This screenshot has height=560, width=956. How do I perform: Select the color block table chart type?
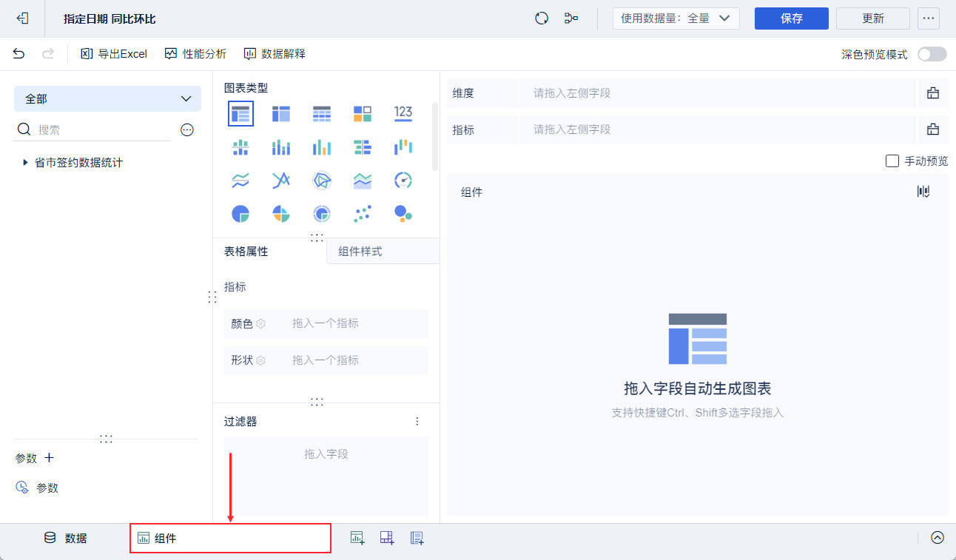363,113
